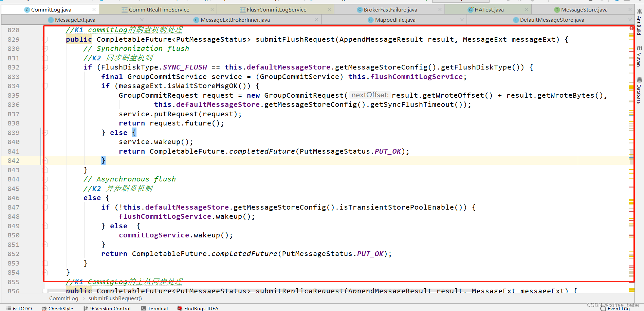644x311 pixels.
Task: Collapse the SYNC_FLUSH if block at line 832
Action: click(x=45, y=67)
